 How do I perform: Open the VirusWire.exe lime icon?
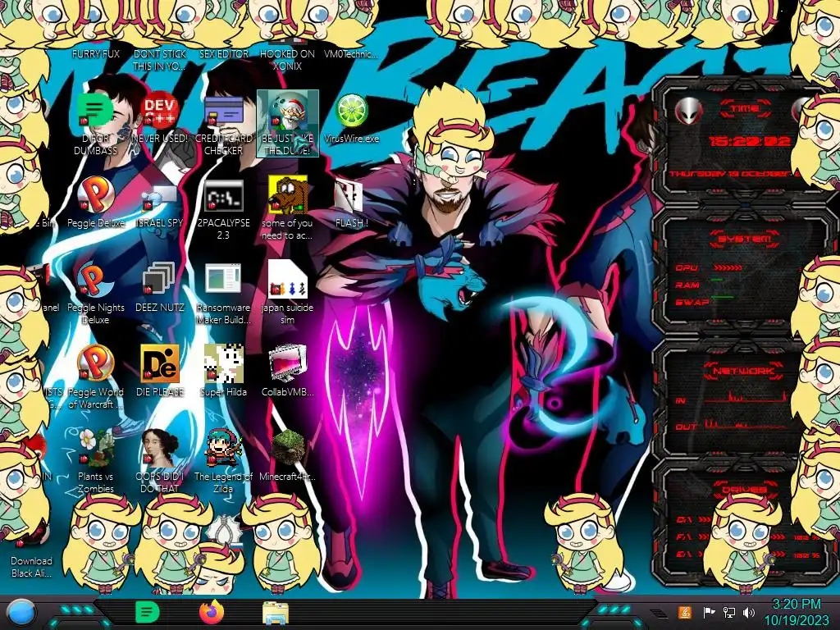351,112
